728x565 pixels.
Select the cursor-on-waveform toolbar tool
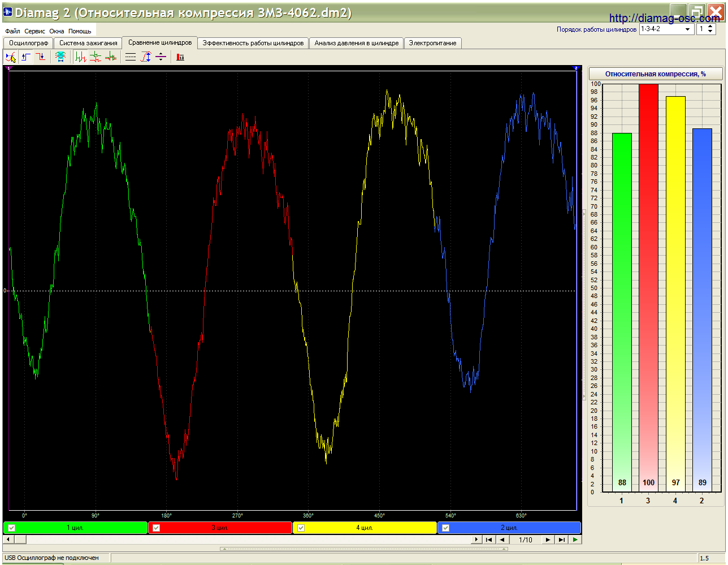(x=10, y=57)
